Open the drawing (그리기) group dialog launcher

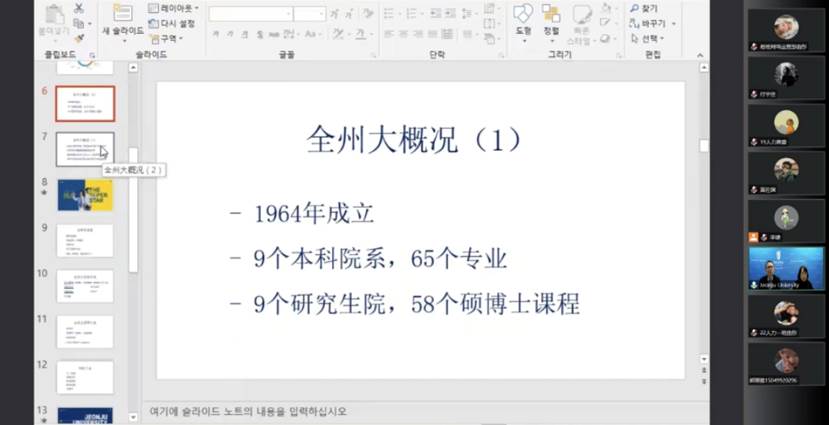click(619, 54)
